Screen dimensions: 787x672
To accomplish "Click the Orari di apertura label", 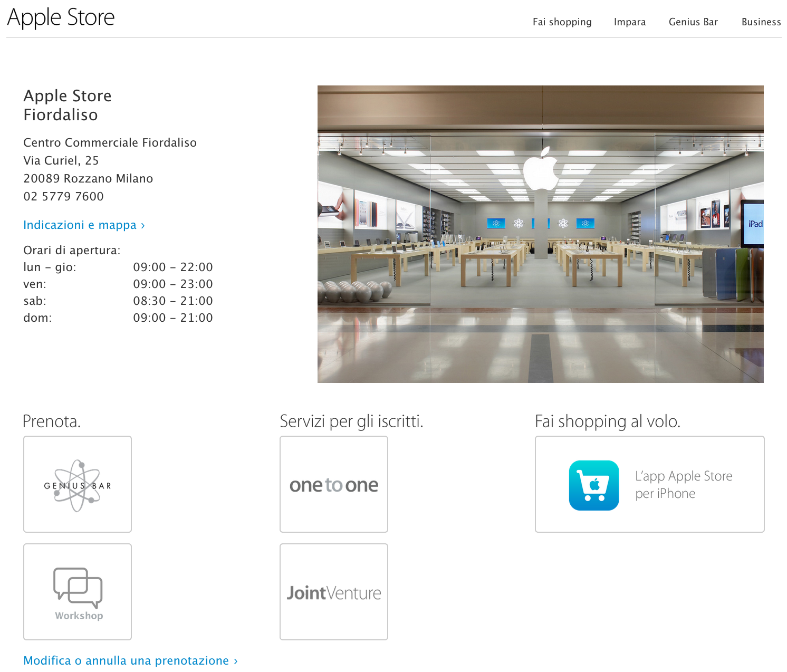I will tap(72, 250).
